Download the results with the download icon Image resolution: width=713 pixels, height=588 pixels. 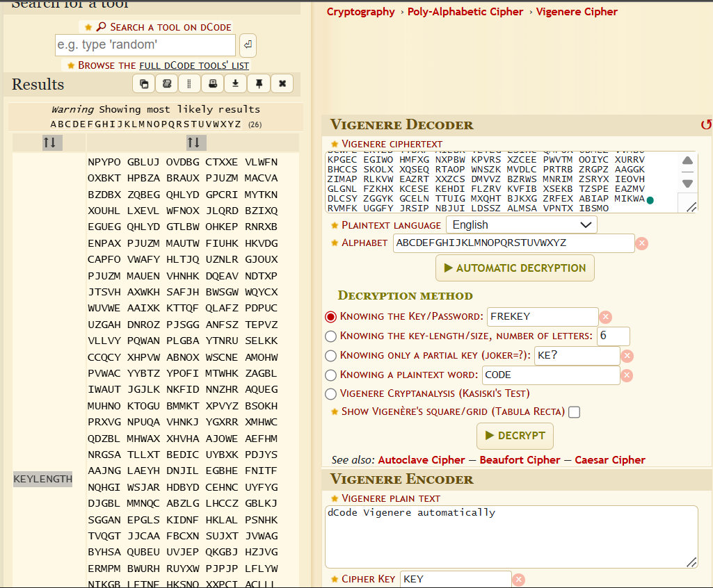[236, 84]
